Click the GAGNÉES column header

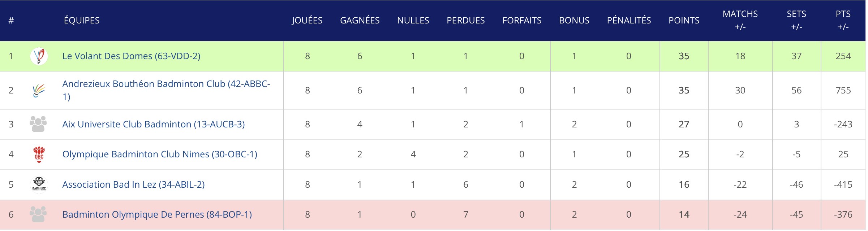360,21
